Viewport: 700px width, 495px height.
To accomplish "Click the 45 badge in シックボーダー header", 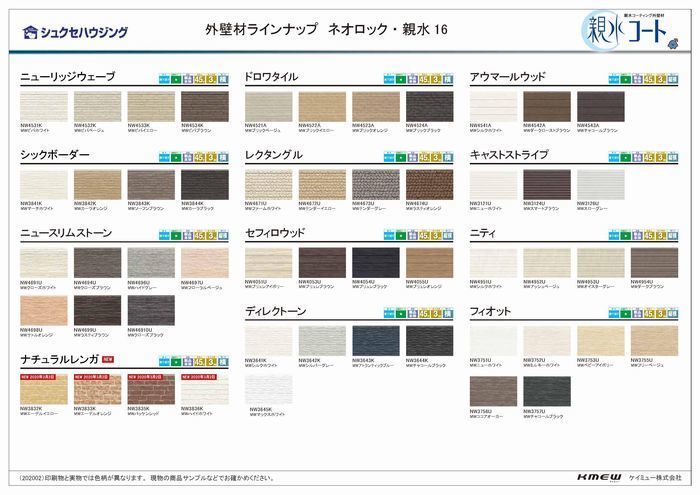I will 199,157.
